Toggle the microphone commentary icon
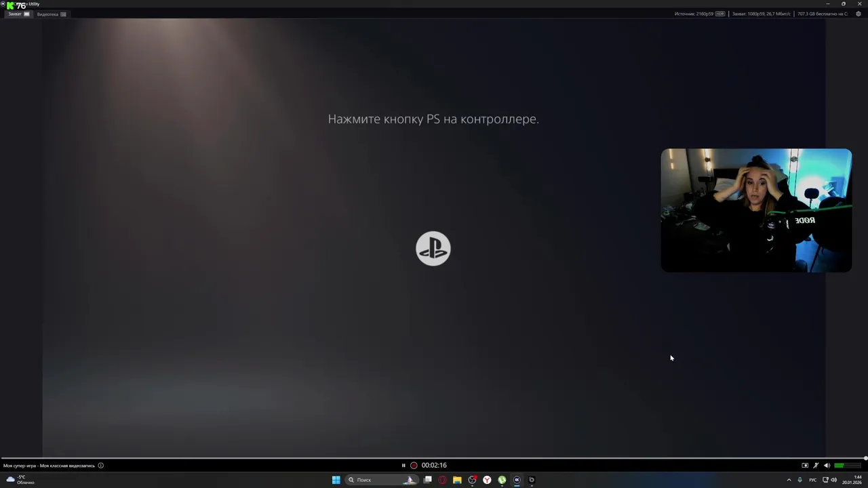868x488 pixels. [x=816, y=466]
